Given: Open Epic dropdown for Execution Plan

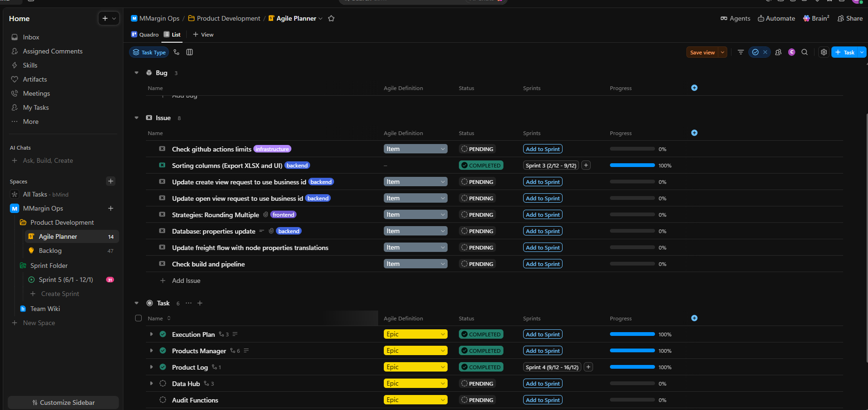Looking at the screenshot, I should pos(415,334).
